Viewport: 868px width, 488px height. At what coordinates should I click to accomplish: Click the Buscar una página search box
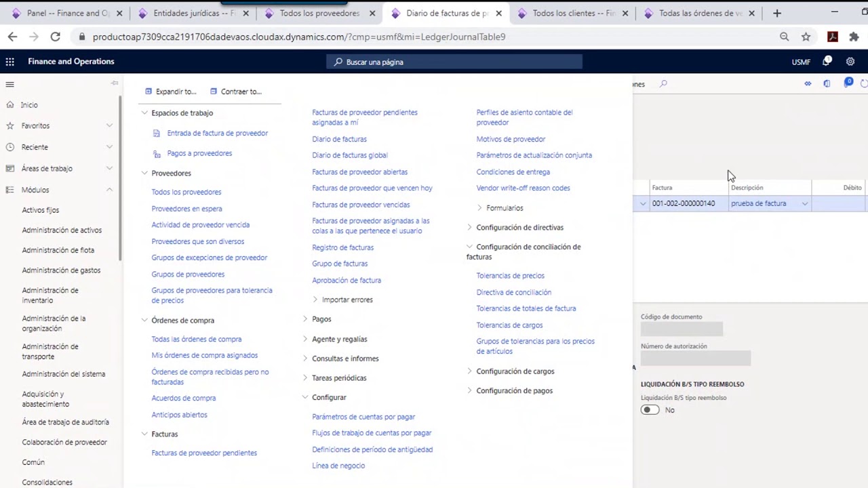454,62
